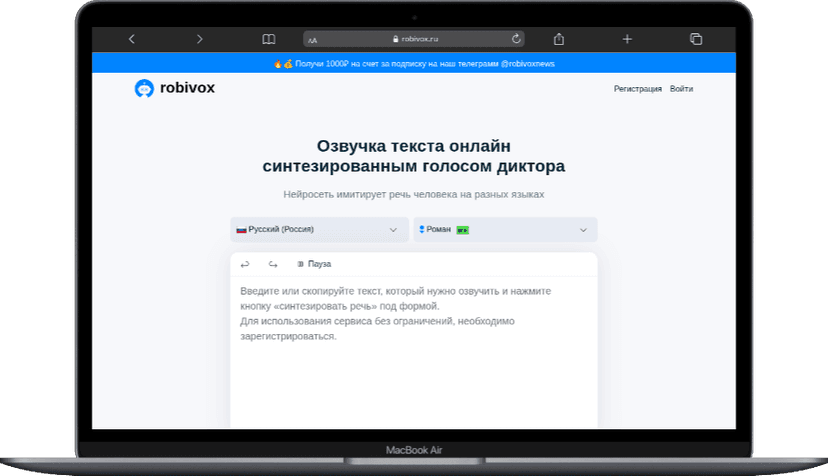Click the Safari forward arrow
The image size is (828, 476).
pos(200,39)
